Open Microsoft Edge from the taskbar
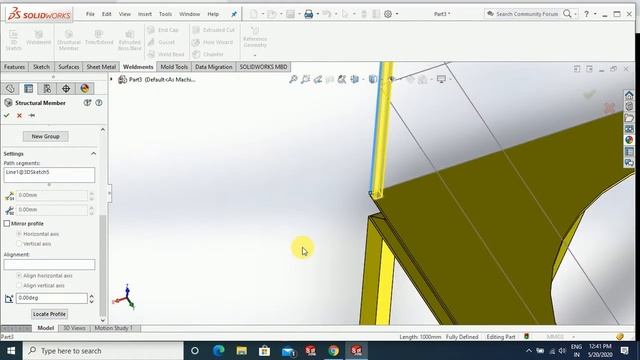640x360 pixels. coord(219,351)
